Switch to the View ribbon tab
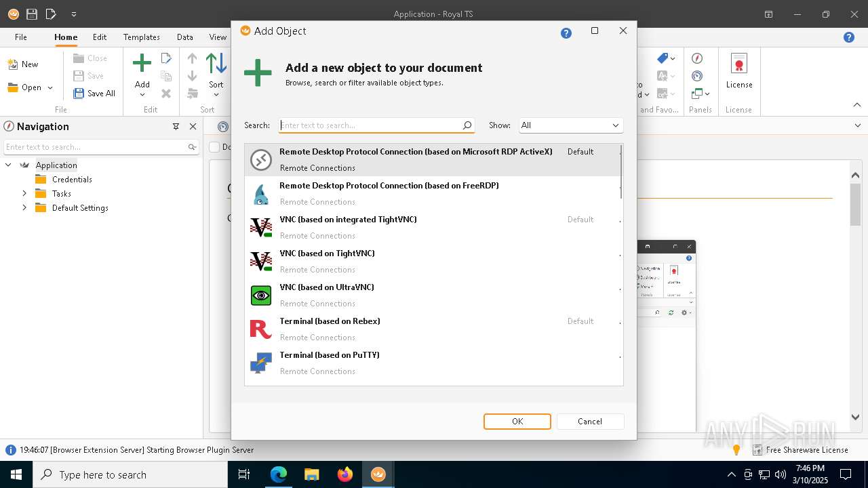868x488 pixels. (218, 37)
